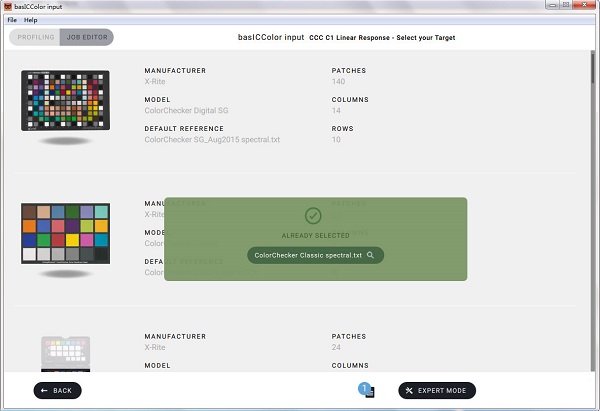Click the BACK button
Viewport: 600px width, 411px height.
point(57,390)
